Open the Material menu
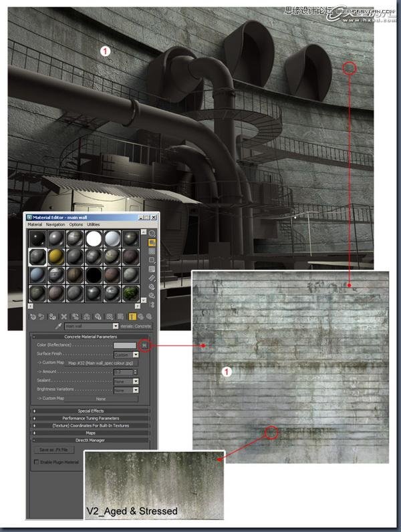This screenshot has width=401, height=532. pyautogui.click(x=35, y=224)
